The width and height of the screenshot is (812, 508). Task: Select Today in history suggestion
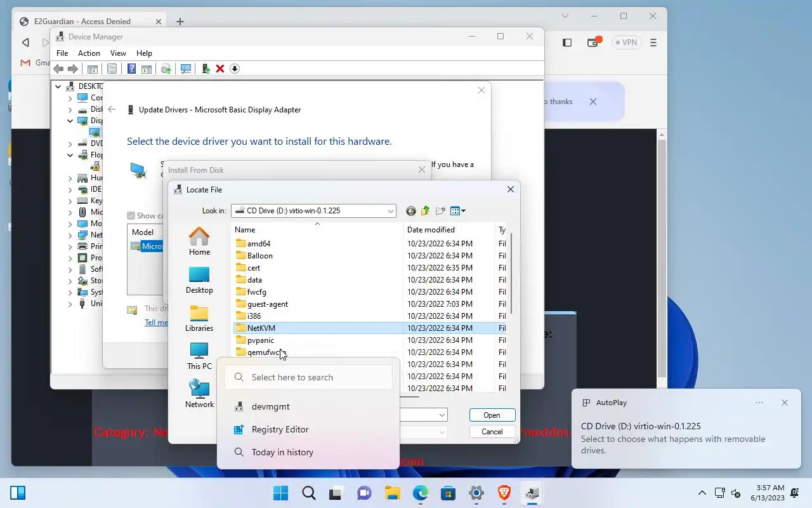coord(308,452)
